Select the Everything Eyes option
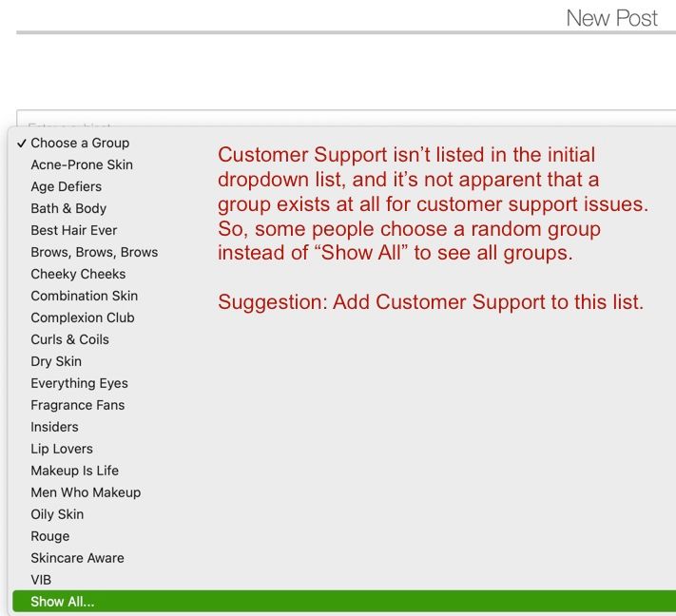This screenshot has height=616, width=676. pyautogui.click(x=79, y=383)
